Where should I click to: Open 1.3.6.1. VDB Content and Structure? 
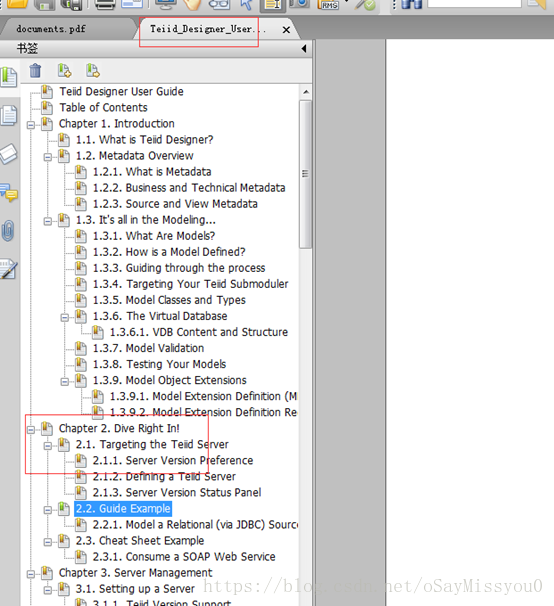[x=199, y=332]
